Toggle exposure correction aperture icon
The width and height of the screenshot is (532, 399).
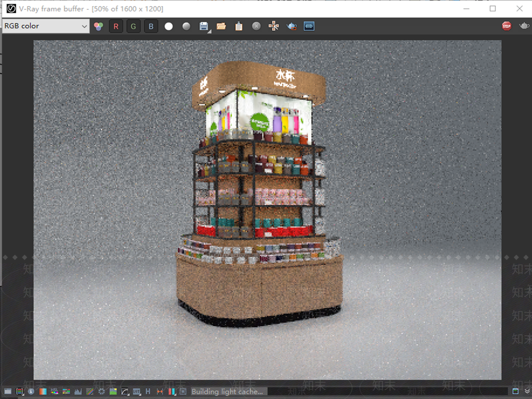point(101,391)
